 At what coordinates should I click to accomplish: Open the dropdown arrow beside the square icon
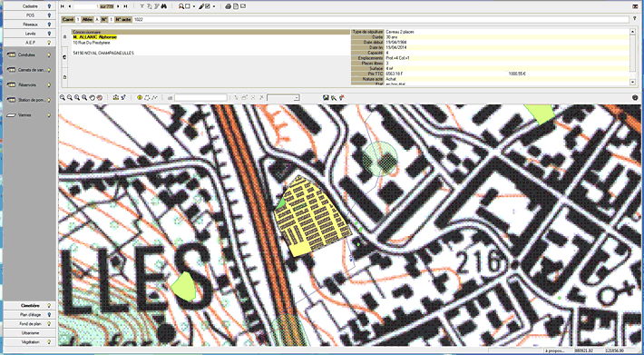(x=194, y=6)
